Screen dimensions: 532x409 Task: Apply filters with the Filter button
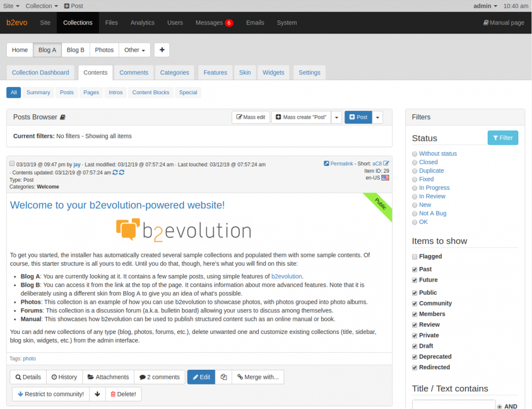click(503, 137)
